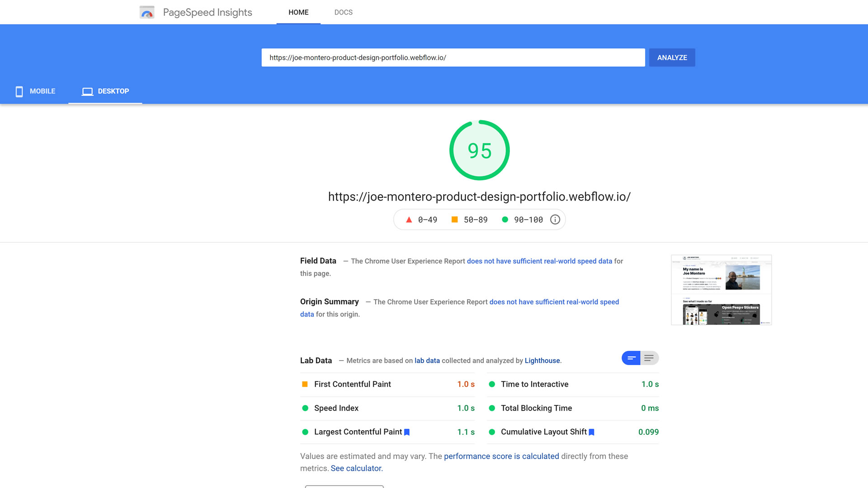Screen dimensions: 868x488
Task: Click the PageSpeed Insights logo icon
Action: pos(147,12)
